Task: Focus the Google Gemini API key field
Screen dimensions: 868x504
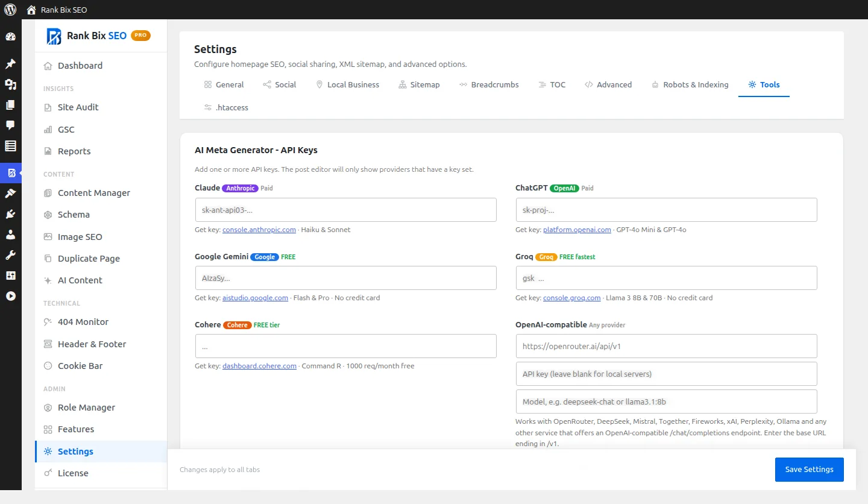Action: click(346, 278)
